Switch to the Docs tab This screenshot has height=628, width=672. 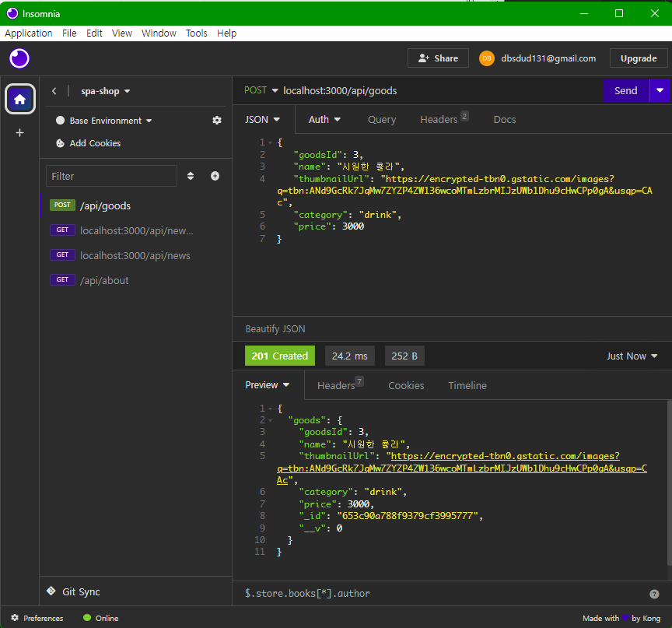[x=505, y=120]
